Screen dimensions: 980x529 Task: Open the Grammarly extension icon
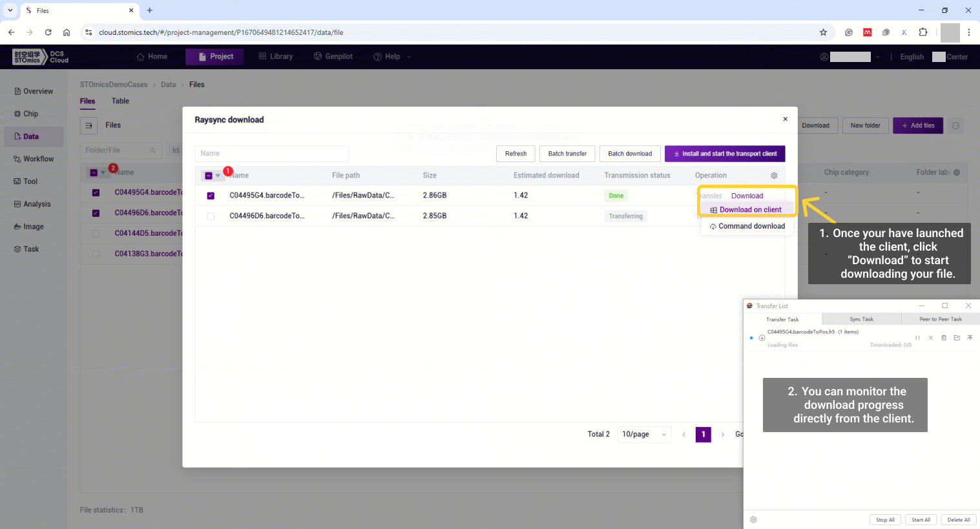(849, 32)
